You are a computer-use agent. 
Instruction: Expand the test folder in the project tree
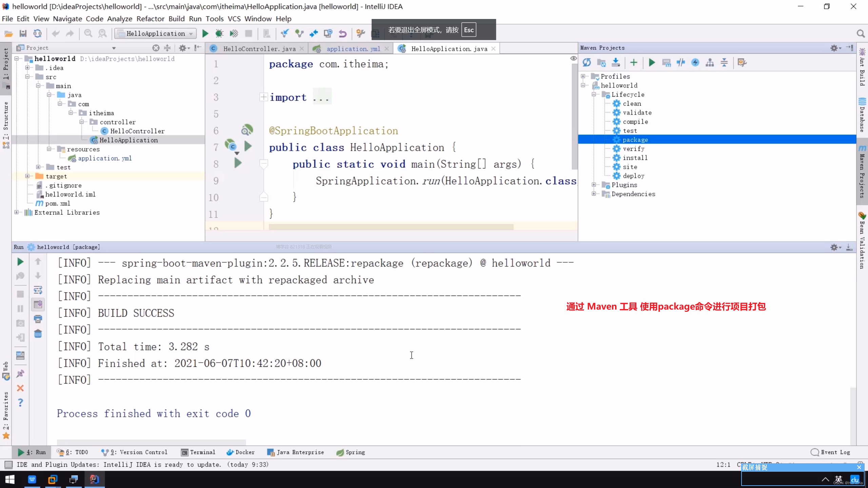(x=38, y=167)
